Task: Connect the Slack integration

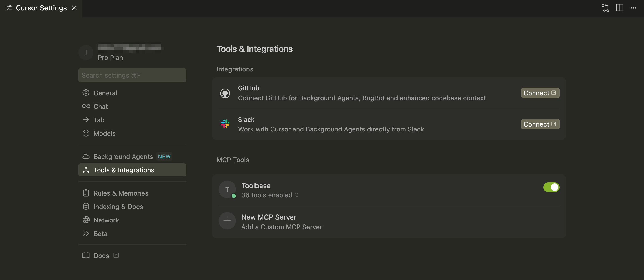Action: (540, 124)
